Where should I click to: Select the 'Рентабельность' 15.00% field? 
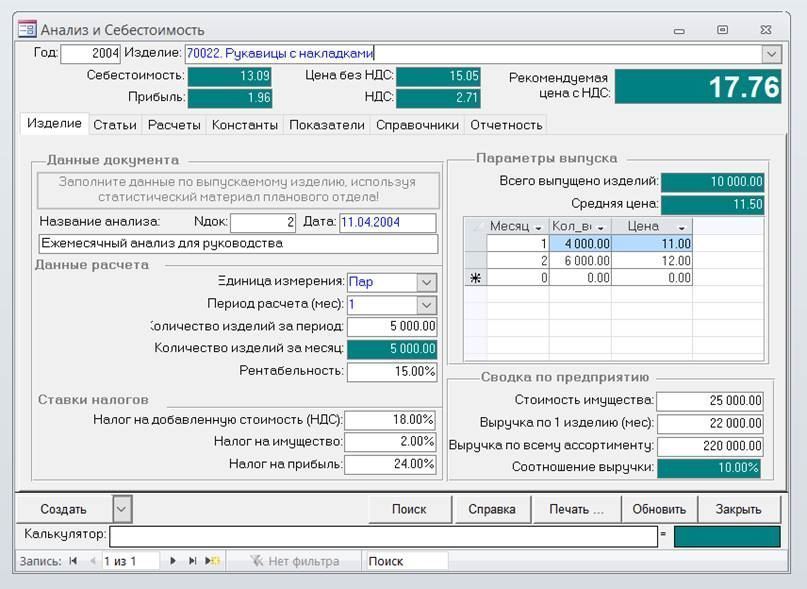[x=392, y=371]
